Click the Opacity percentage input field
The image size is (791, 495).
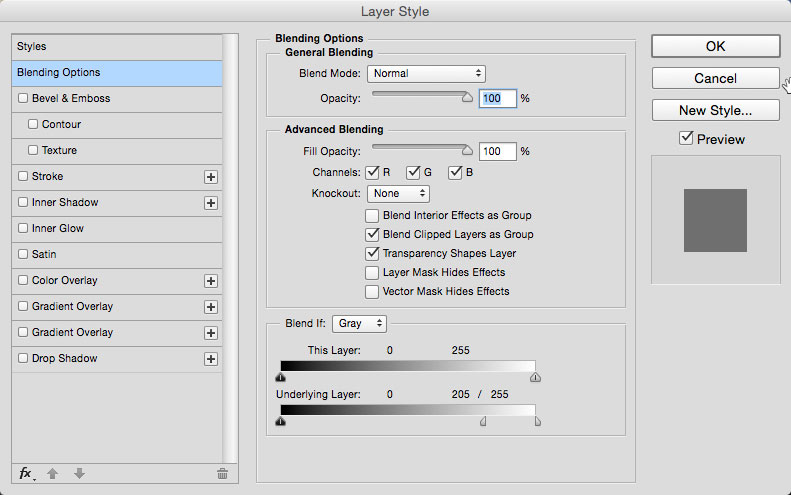(x=497, y=98)
